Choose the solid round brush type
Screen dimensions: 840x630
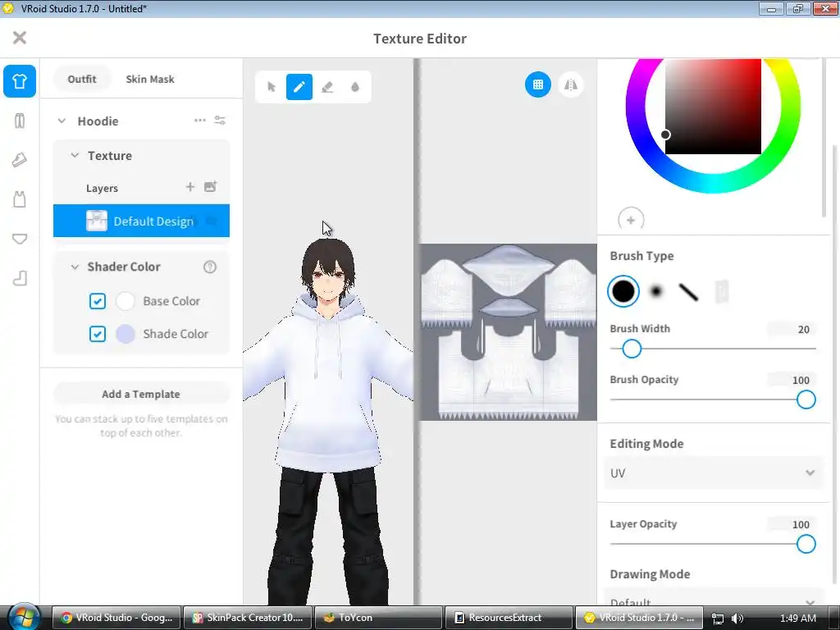tap(623, 291)
